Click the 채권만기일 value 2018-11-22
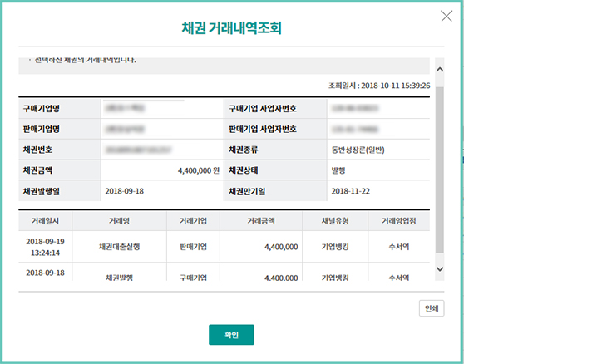Image resolution: width=592 pixels, height=364 pixels. click(351, 191)
